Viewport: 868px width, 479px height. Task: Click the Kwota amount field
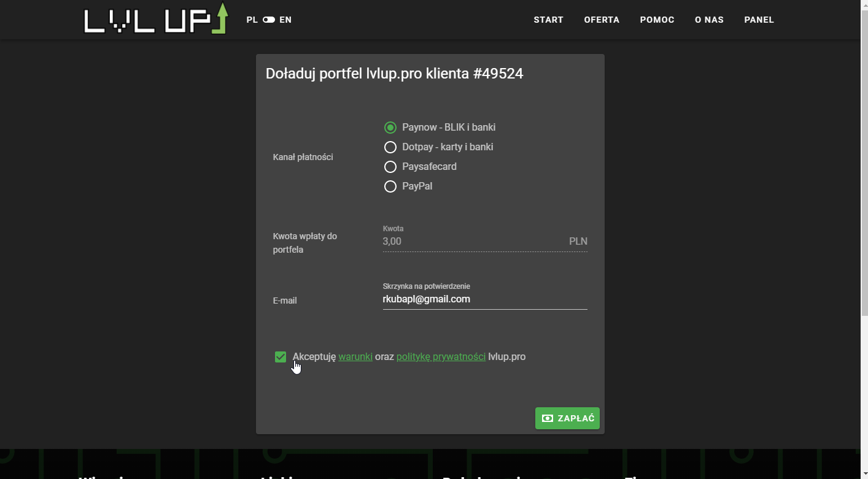[473, 242]
